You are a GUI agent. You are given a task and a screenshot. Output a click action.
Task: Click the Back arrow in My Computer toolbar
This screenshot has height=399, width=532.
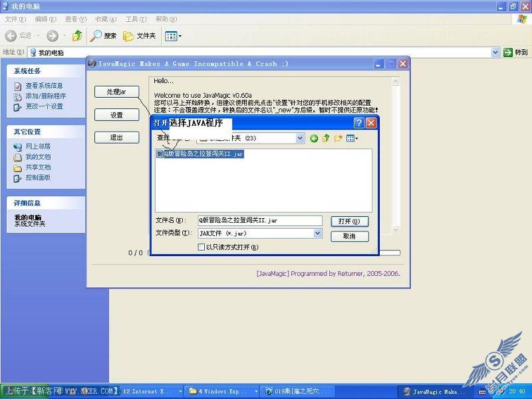(x=11, y=36)
